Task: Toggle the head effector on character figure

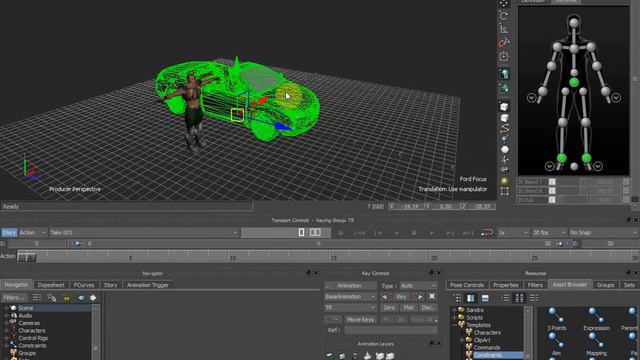Action: point(574,22)
